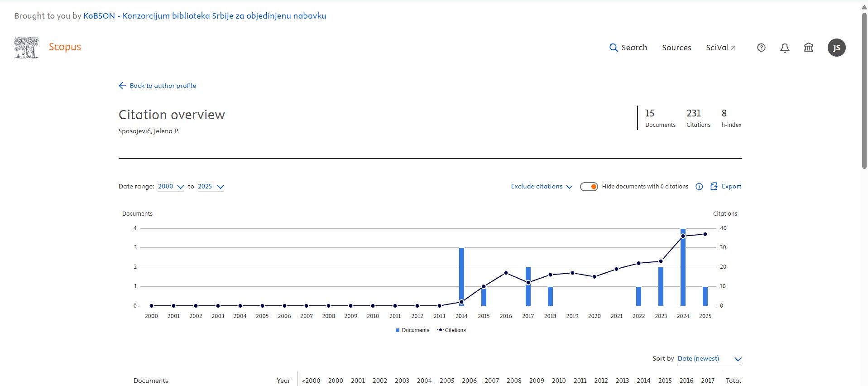The height and width of the screenshot is (386, 868).
Task: Open the JS user account avatar
Action: (836, 48)
